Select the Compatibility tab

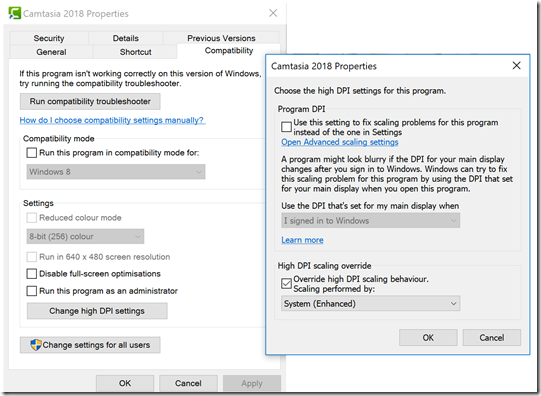[229, 51]
